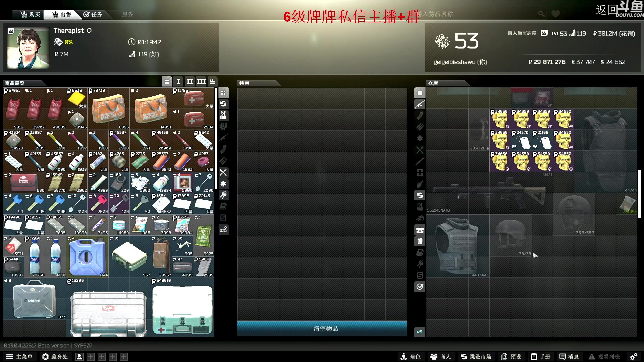The height and width of the screenshot is (362, 644).
Task: Select the 24570 dogtag in stash
Action: (x=521, y=140)
